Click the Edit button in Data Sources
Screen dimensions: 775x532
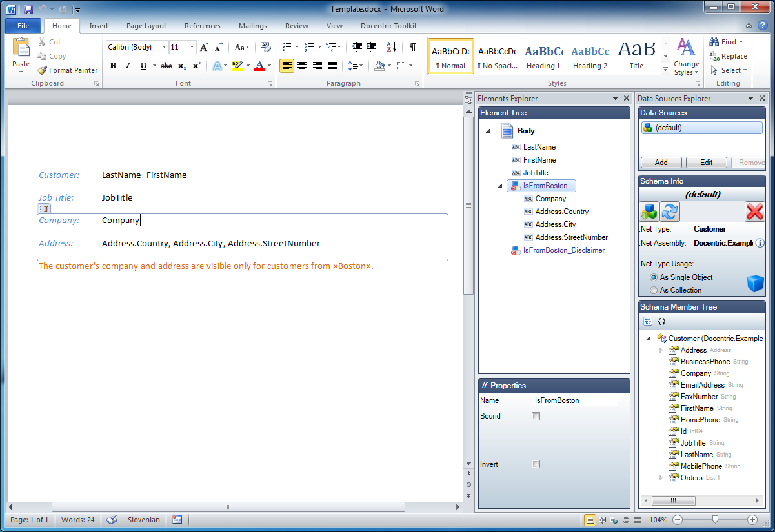point(707,163)
